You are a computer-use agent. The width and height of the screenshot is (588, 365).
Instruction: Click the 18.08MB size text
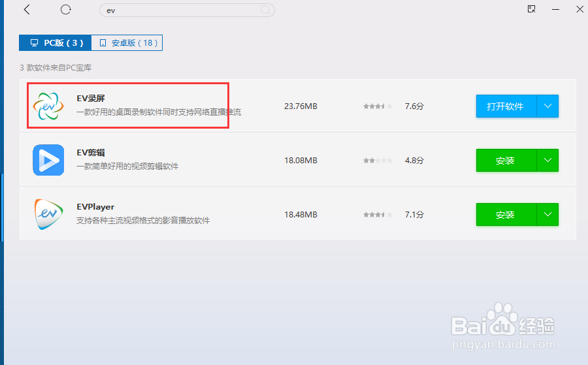[x=301, y=161]
